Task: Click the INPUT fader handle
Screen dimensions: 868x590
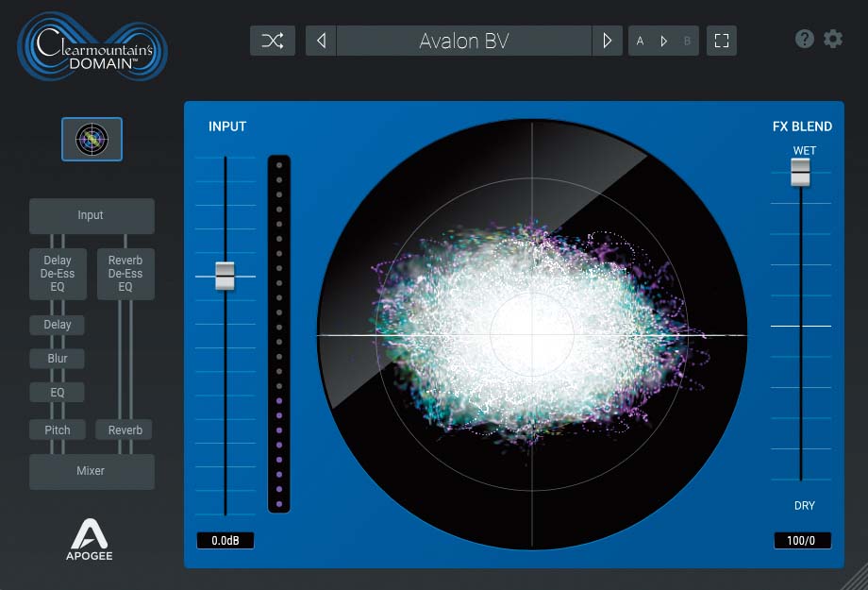Action: click(225, 276)
